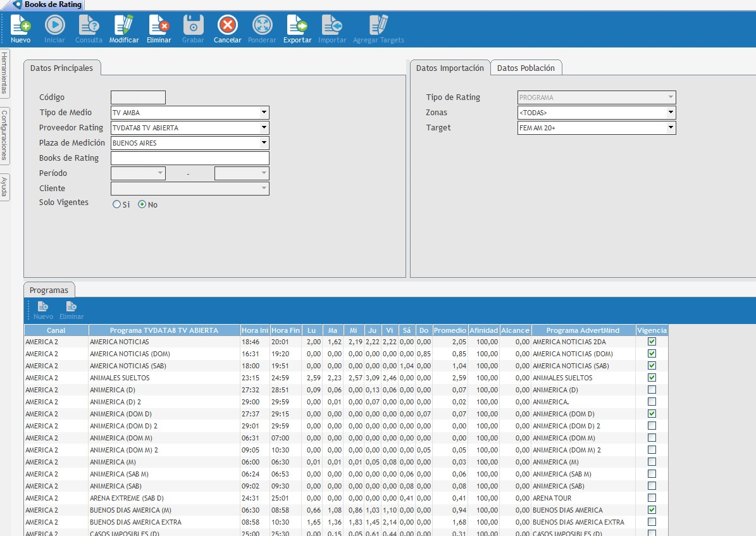Click the Books de Rating text field

tap(190, 158)
